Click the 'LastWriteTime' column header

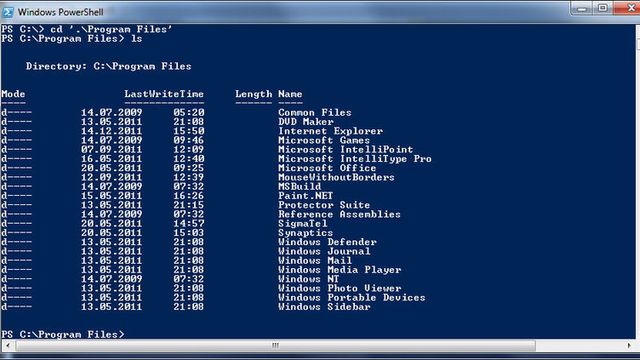coord(164,94)
